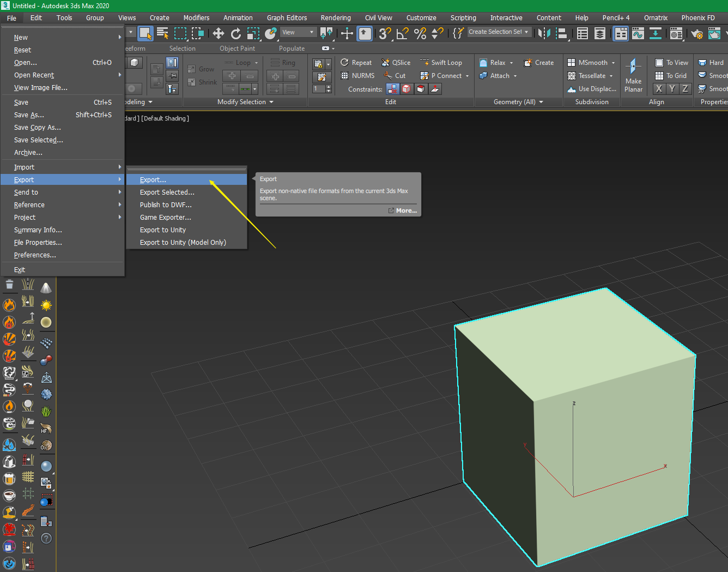The image size is (728, 572).
Task: Click the Swift Loop tool
Action: tap(441, 63)
